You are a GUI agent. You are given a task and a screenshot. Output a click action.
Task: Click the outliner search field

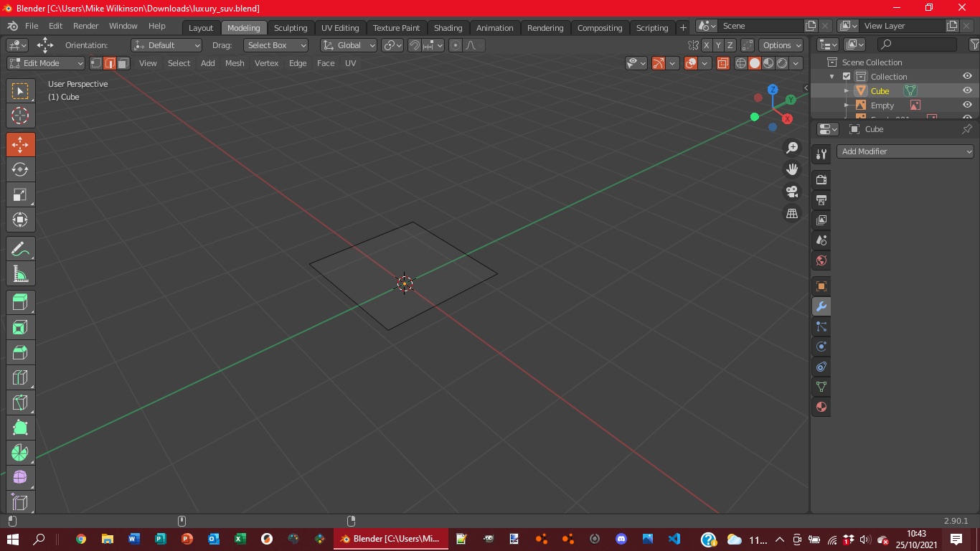click(x=917, y=45)
